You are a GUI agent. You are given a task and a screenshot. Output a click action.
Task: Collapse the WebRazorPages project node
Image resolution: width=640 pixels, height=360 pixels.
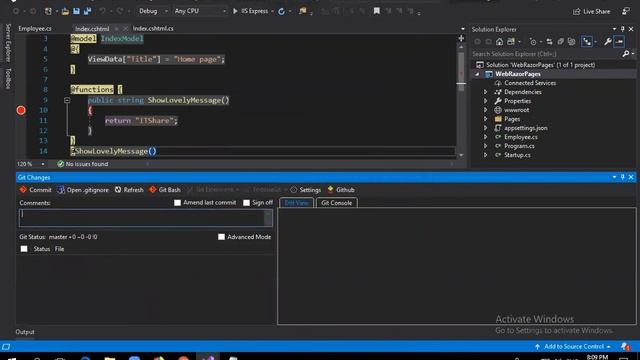477,74
